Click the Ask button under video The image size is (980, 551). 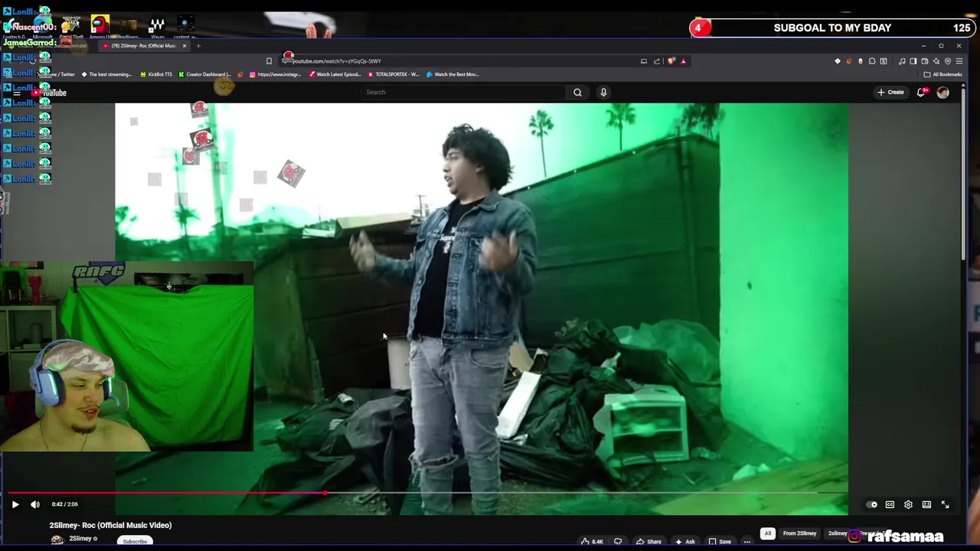tap(685, 542)
